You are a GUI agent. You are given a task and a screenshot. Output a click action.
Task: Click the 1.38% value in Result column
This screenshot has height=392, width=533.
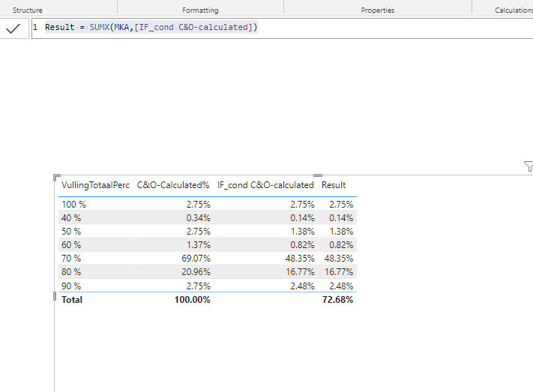pos(341,232)
